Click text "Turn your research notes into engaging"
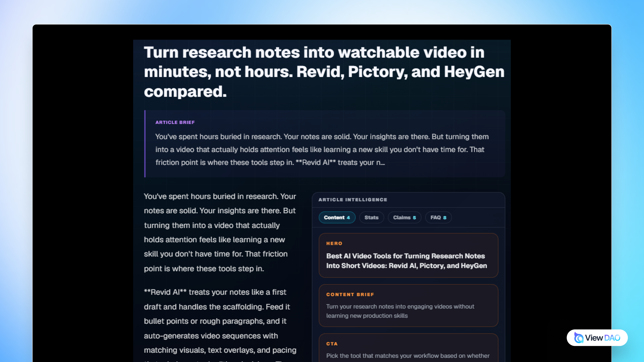The height and width of the screenshot is (362, 644). [x=400, y=311]
